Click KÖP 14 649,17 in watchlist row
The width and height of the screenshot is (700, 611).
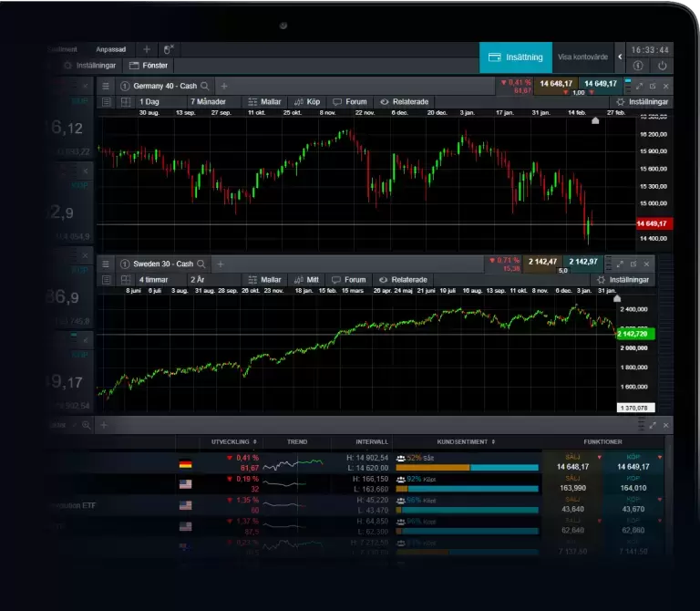633,462
